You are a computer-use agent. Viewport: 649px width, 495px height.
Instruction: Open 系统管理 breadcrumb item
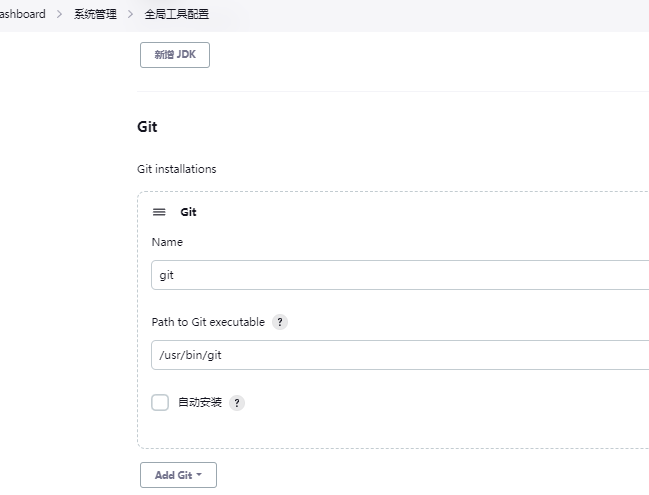pyautogui.click(x=95, y=14)
